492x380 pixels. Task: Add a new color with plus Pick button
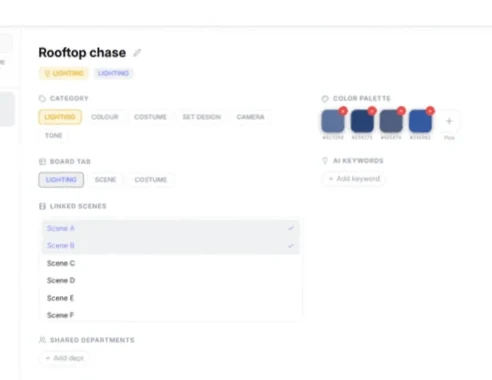pyautogui.click(x=449, y=121)
